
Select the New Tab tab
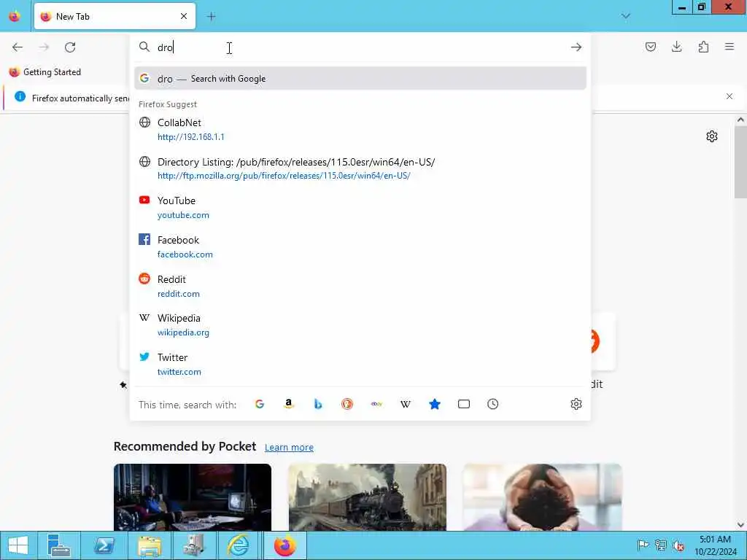click(115, 16)
